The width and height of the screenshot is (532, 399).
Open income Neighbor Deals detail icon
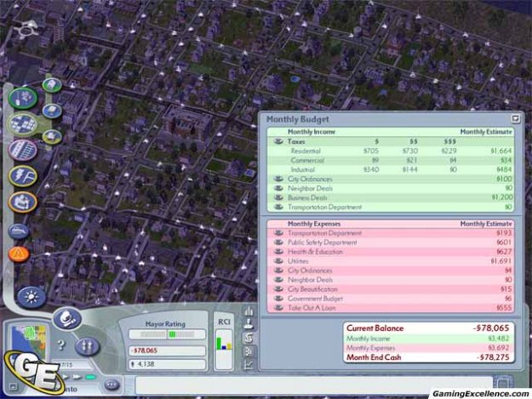[x=278, y=188]
